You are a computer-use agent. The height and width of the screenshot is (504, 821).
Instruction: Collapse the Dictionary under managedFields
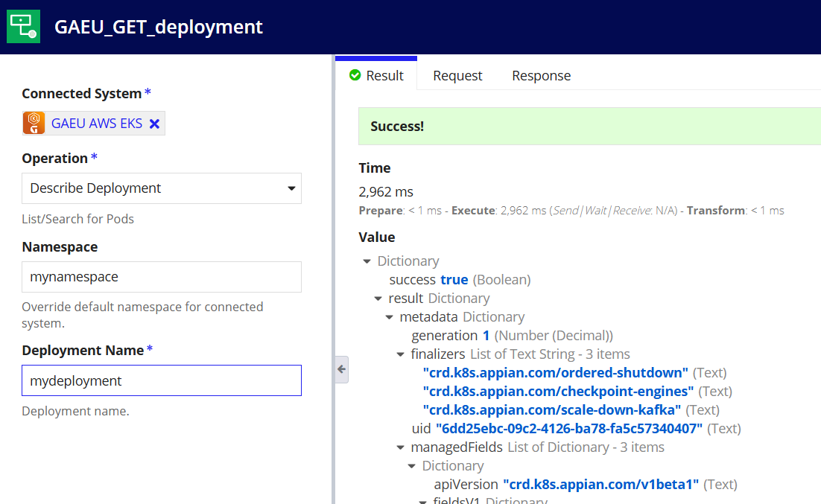(411, 466)
